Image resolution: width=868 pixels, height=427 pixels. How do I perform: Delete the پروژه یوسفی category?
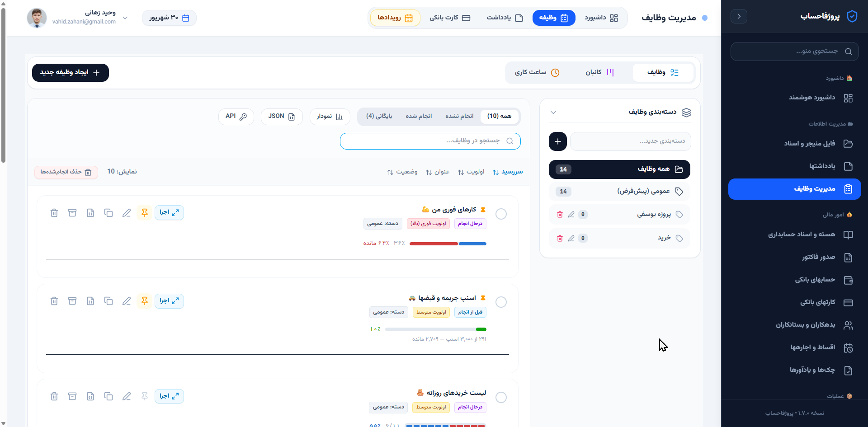pos(560,215)
